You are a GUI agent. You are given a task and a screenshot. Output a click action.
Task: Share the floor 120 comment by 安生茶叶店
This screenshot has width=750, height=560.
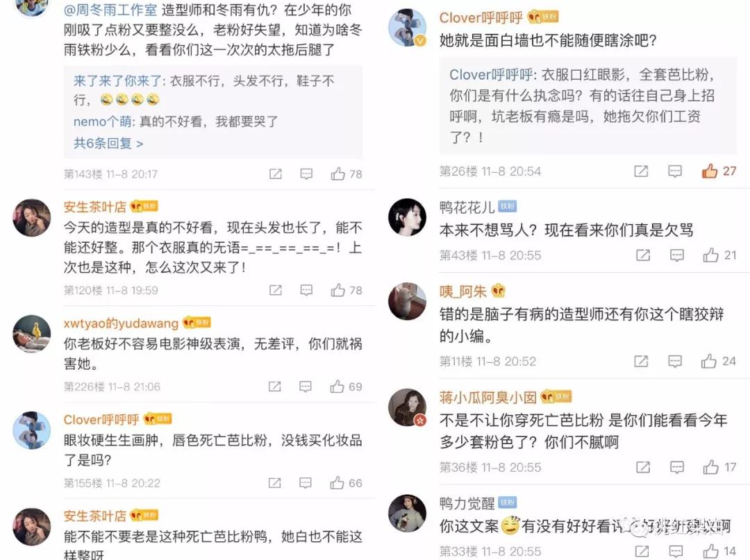(x=276, y=290)
